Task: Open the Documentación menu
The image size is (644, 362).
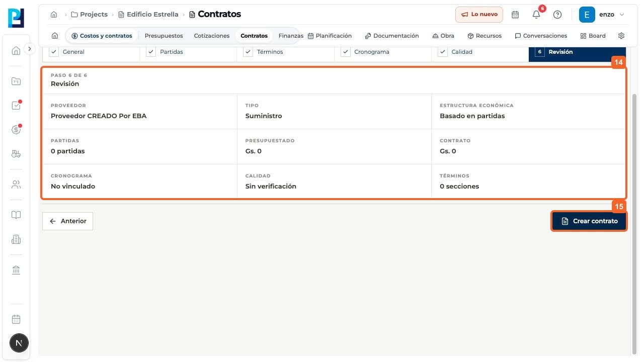Action: coord(392,36)
